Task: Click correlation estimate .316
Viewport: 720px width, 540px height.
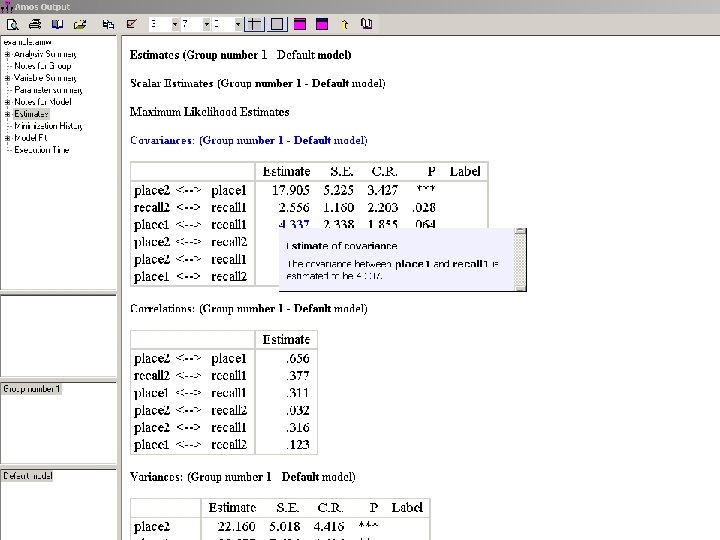Action: tap(298, 428)
